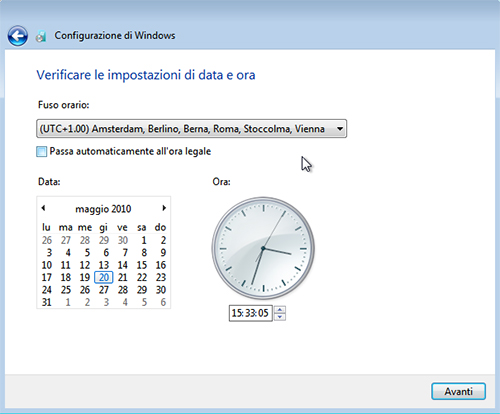Enable automatic daylight saving time checkbox
Viewport: 500px width, 414px height.
[42, 152]
